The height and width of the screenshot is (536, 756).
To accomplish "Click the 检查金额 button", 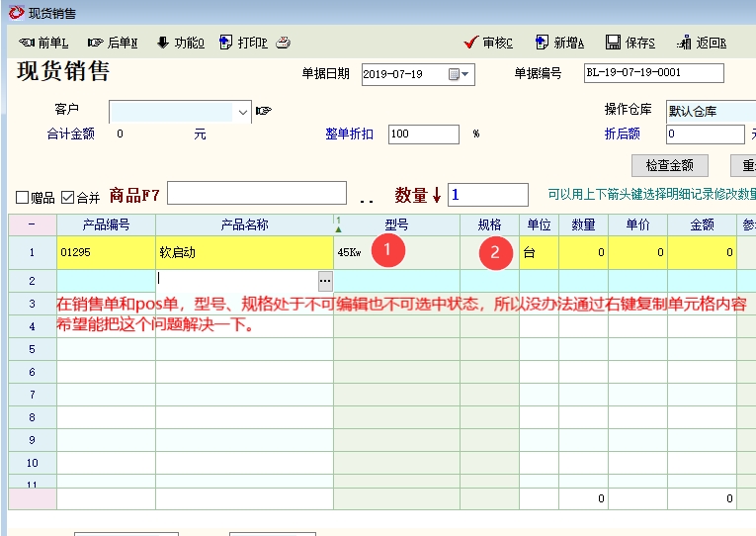I will pos(669,165).
